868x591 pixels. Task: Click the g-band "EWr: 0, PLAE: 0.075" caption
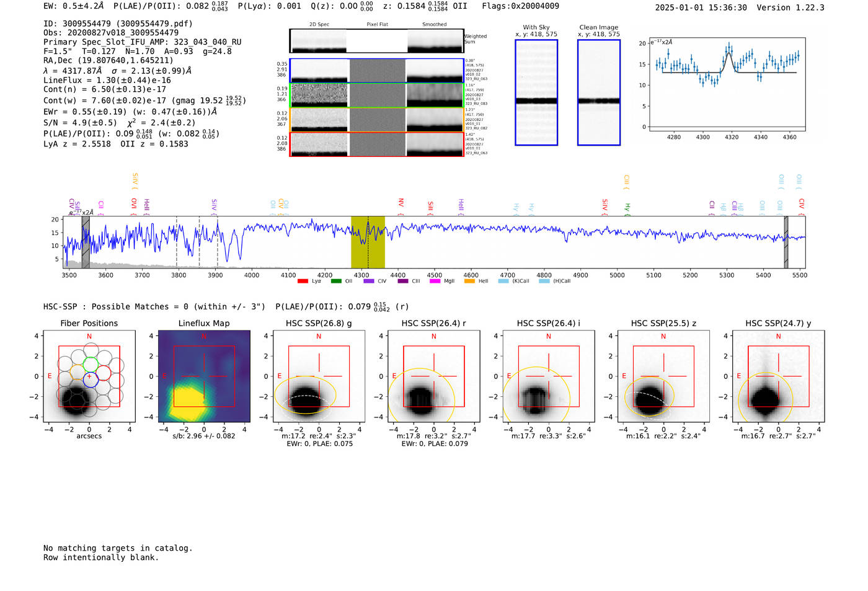coord(319,444)
